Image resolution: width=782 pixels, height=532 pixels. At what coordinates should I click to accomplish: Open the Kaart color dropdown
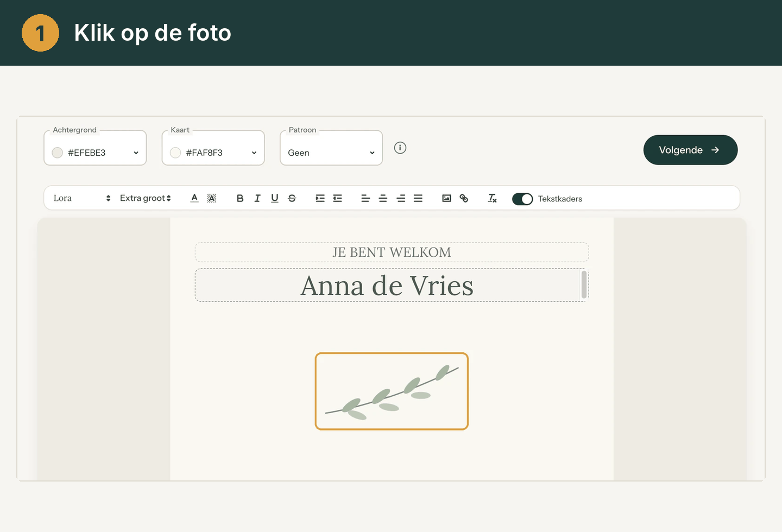coord(213,148)
